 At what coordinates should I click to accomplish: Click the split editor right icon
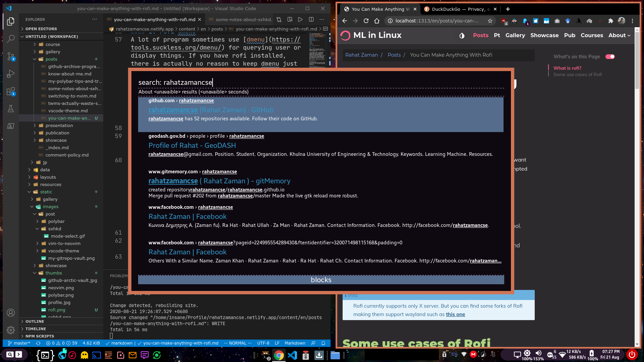[x=311, y=19]
